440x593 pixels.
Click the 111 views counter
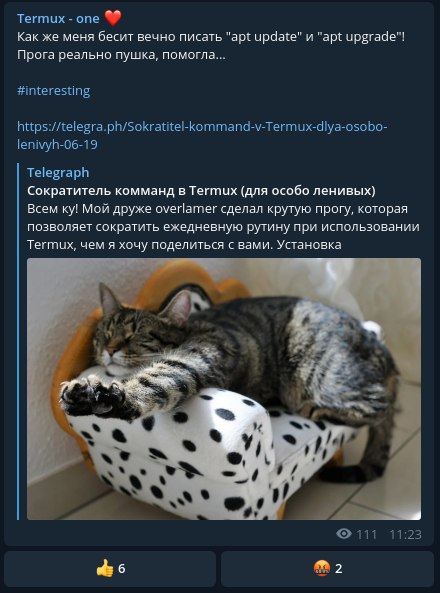(x=366, y=534)
